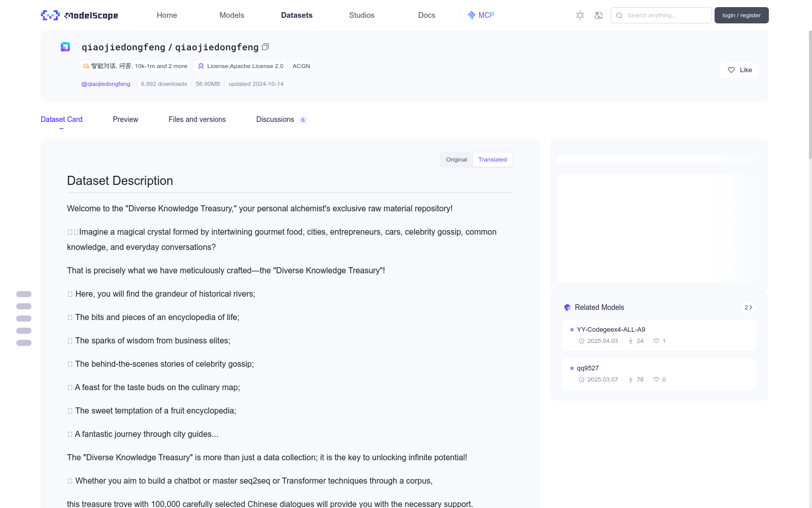Expand Related Models list via 2 chevron

[x=749, y=307]
